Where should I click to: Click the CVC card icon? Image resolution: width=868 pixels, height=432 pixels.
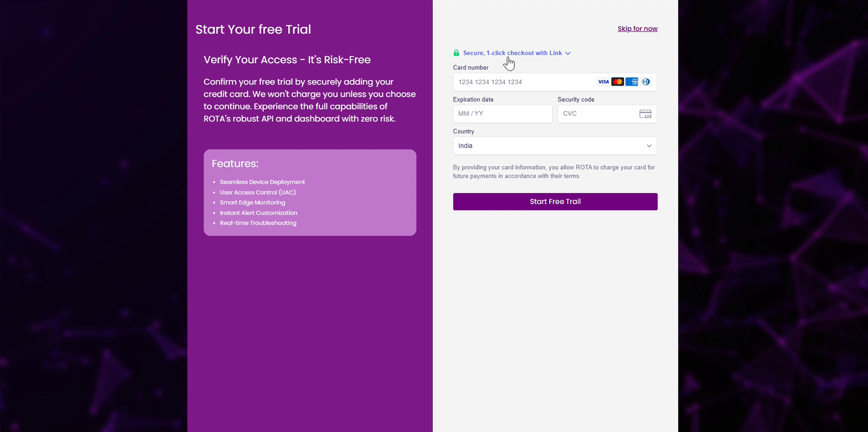tap(645, 114)
